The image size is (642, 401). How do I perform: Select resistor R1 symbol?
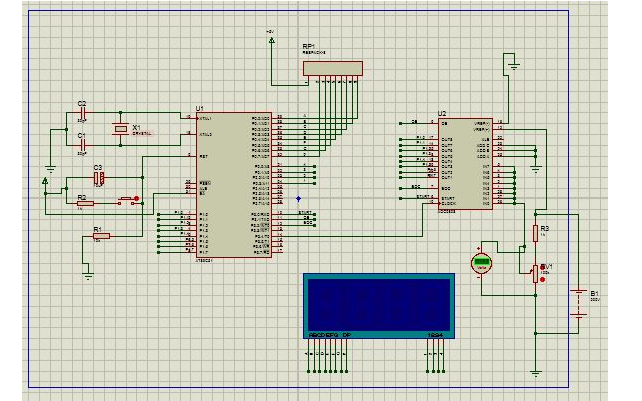point(101,236)
